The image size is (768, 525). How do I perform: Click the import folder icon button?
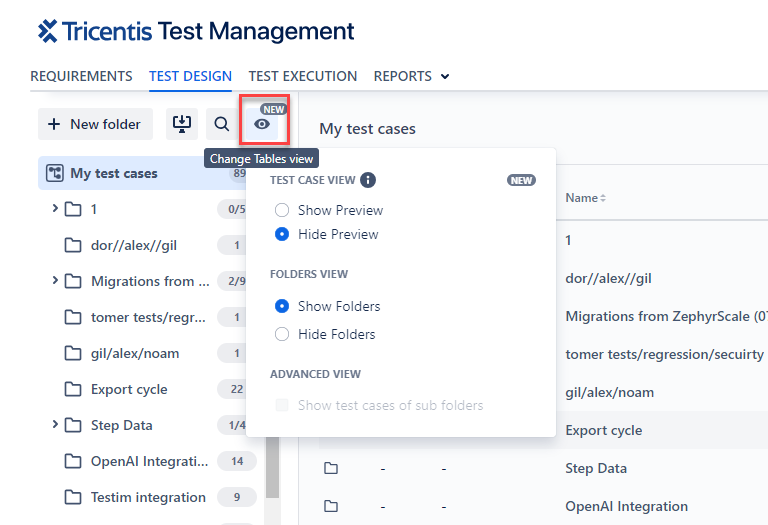coord(182,124)
